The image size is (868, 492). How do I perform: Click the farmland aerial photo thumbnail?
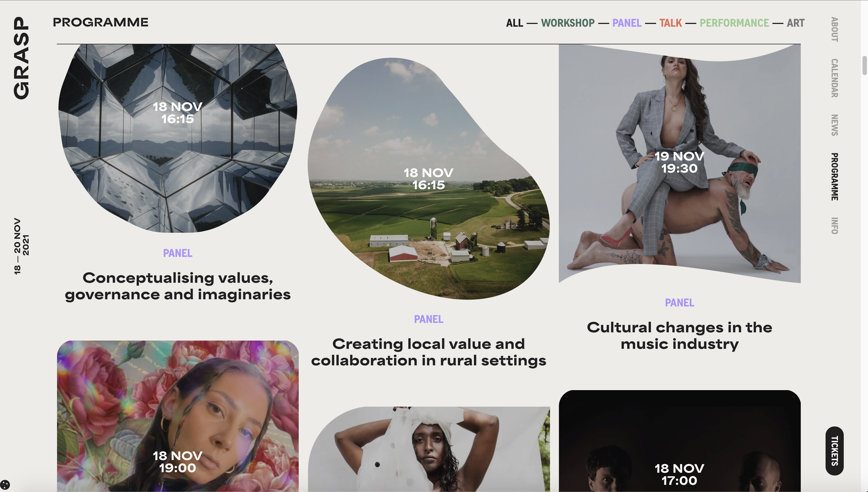point(428,178)
